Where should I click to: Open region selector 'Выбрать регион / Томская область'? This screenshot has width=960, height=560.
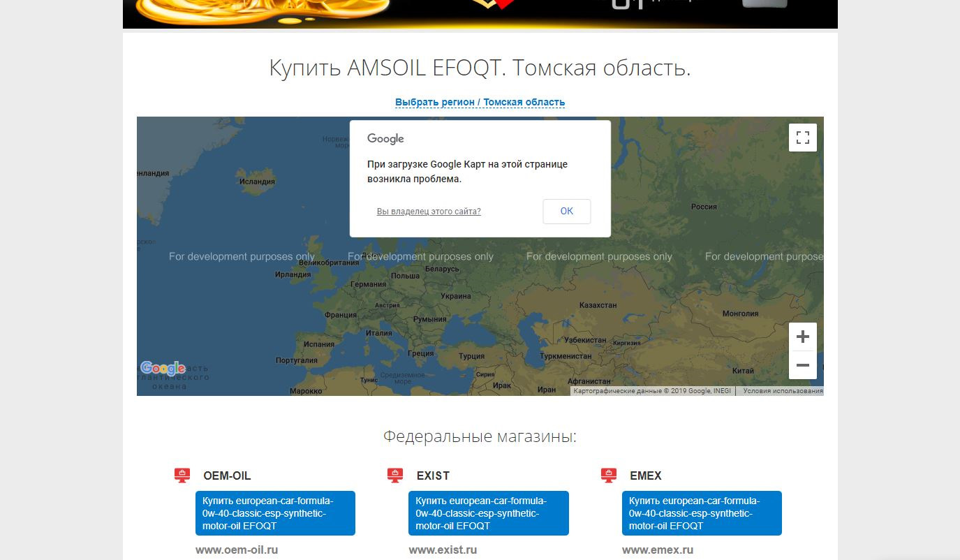480,102
